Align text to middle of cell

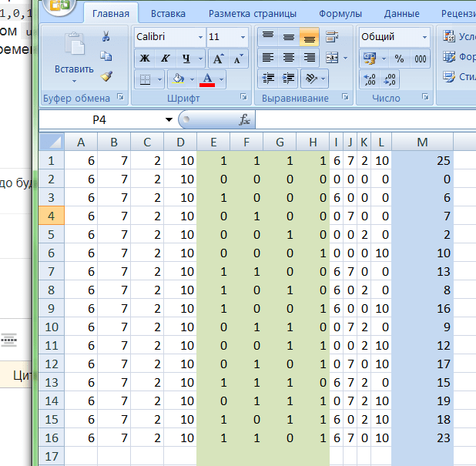click(288, 37)
